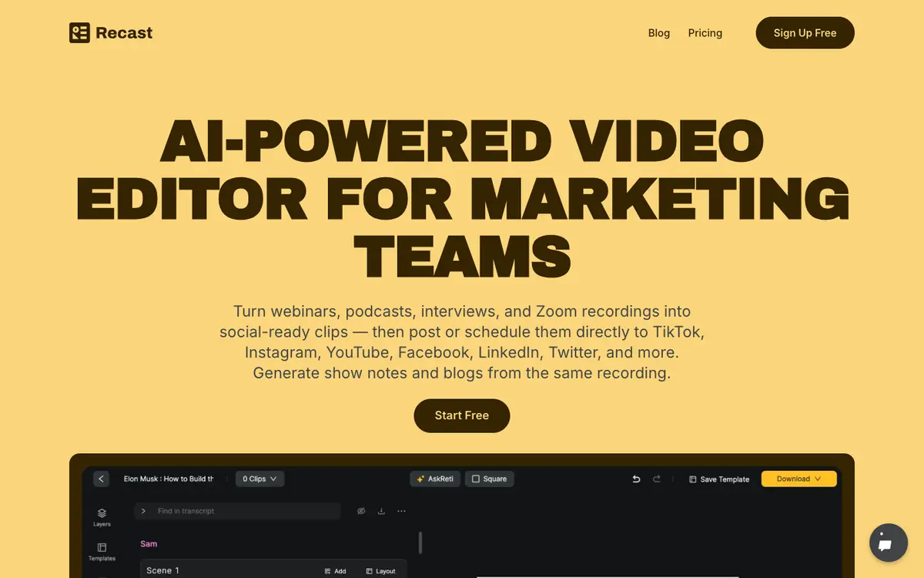Go back using the editor back arrow
This screenshot has height=578, width=924.
click(x=101, y=479)
